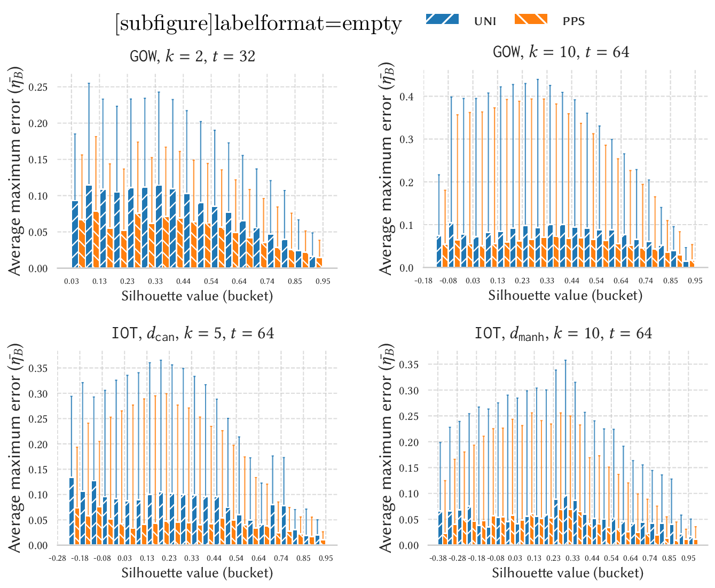
Task: Click the 0.15 y-tick in GOW k = 2 chart
Action: click(39, 160)
